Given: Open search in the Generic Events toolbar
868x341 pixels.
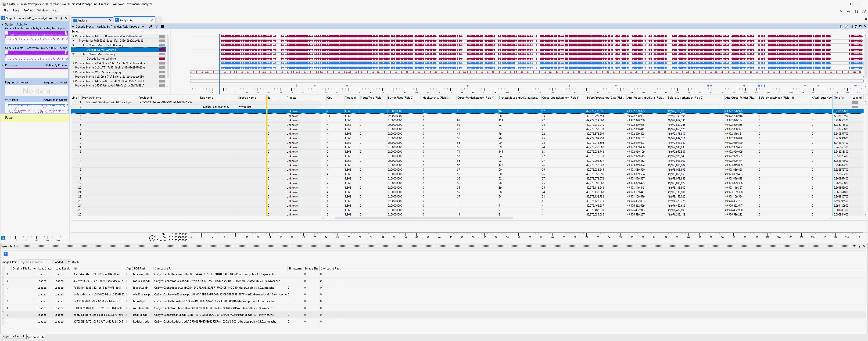Looking at the screenshot, I should pos(151,26).
